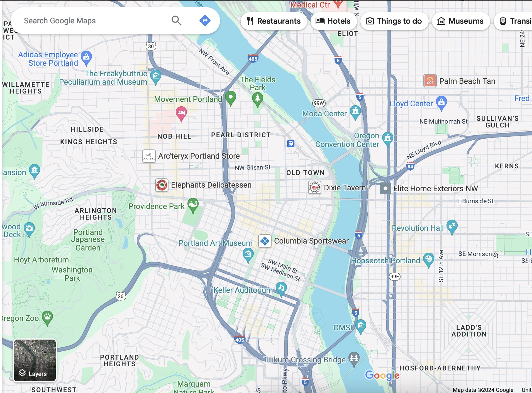
Task: Click the Revolution Hall theater pin
Action: point(452,227)
